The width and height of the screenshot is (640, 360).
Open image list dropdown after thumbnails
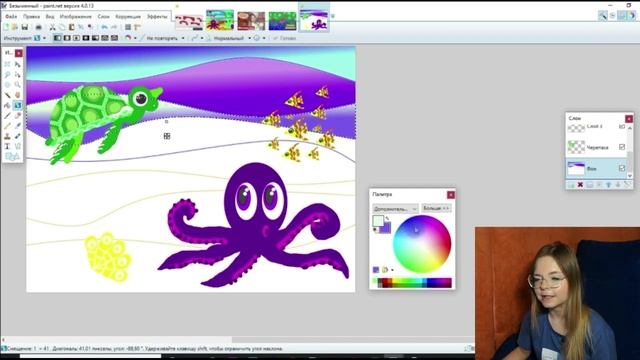tap(333, 16)
